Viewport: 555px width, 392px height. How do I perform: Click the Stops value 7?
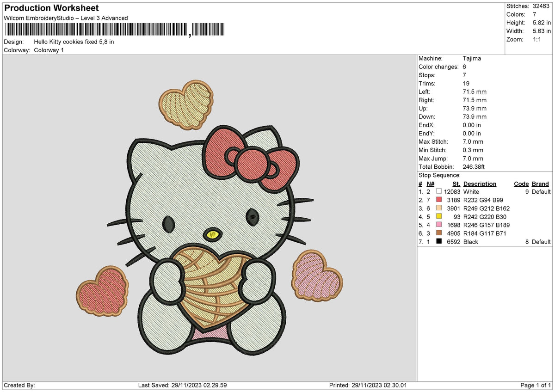[x=464, y=75]
